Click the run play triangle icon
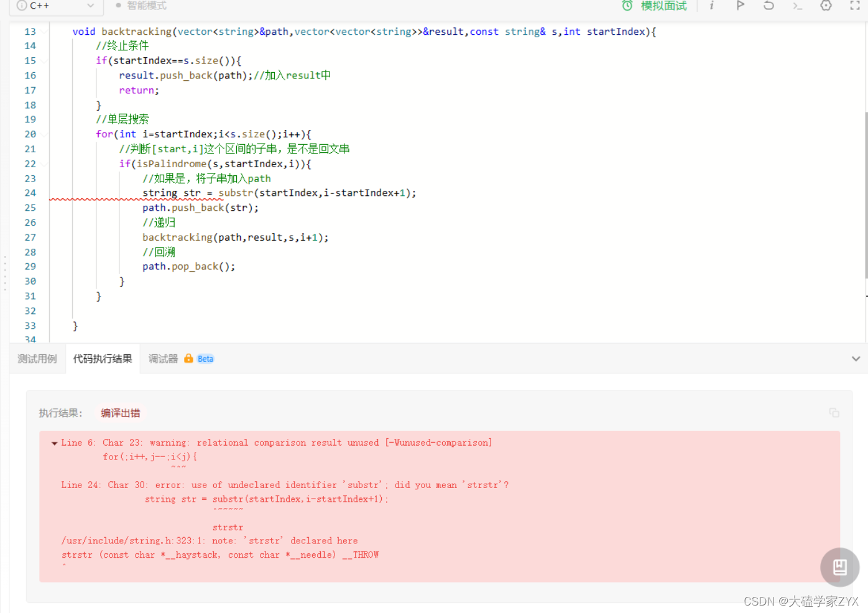 click(x=740, y=6)
